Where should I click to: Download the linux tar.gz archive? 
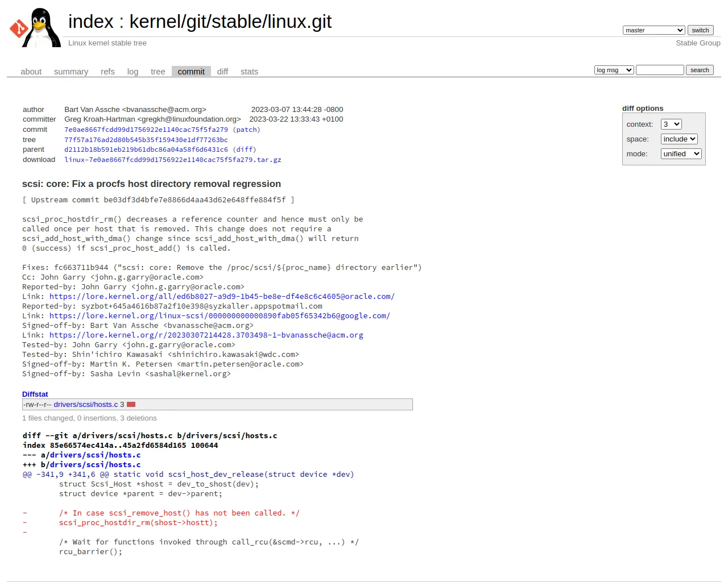(x=173, y=160)
